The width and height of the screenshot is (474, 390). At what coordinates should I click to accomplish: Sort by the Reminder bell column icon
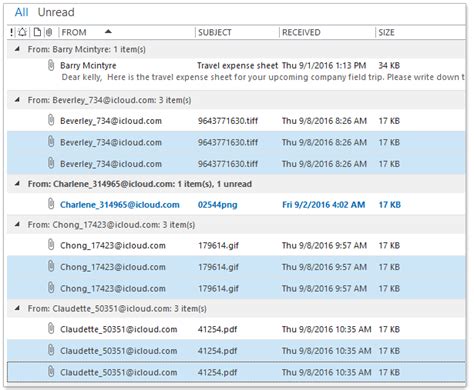(22, 32)
